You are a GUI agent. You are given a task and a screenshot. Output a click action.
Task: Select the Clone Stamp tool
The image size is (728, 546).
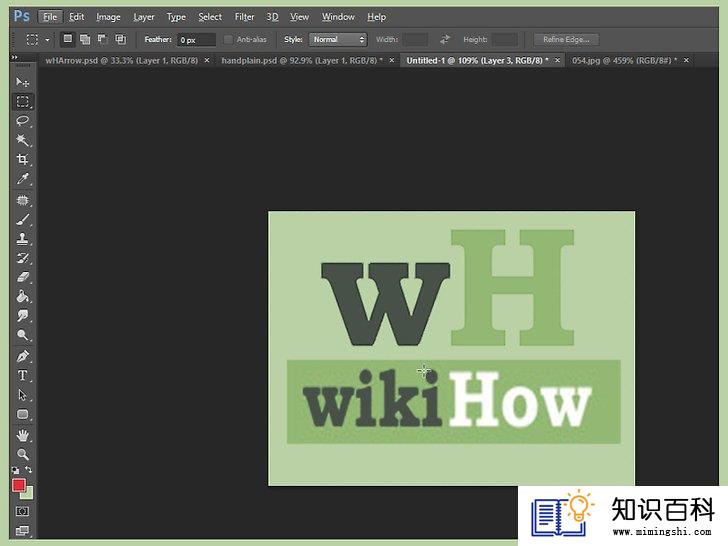coord(22,239)
